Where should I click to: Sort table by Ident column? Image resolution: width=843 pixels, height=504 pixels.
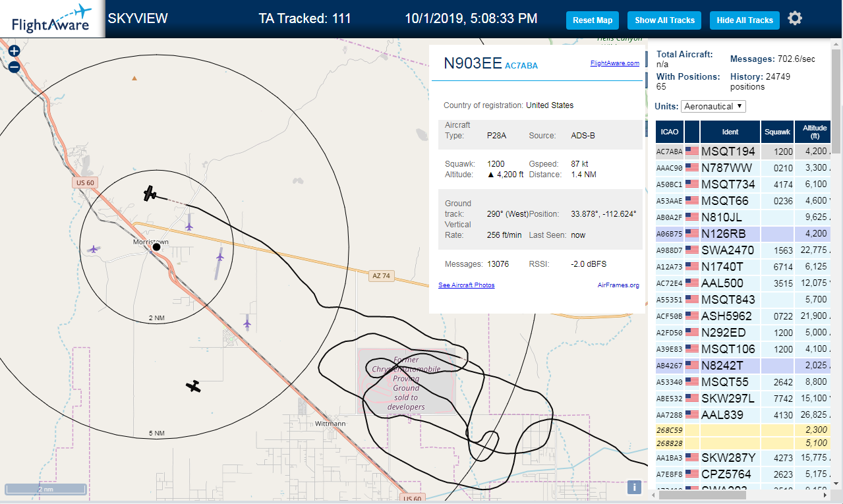[x=730, y=132]
